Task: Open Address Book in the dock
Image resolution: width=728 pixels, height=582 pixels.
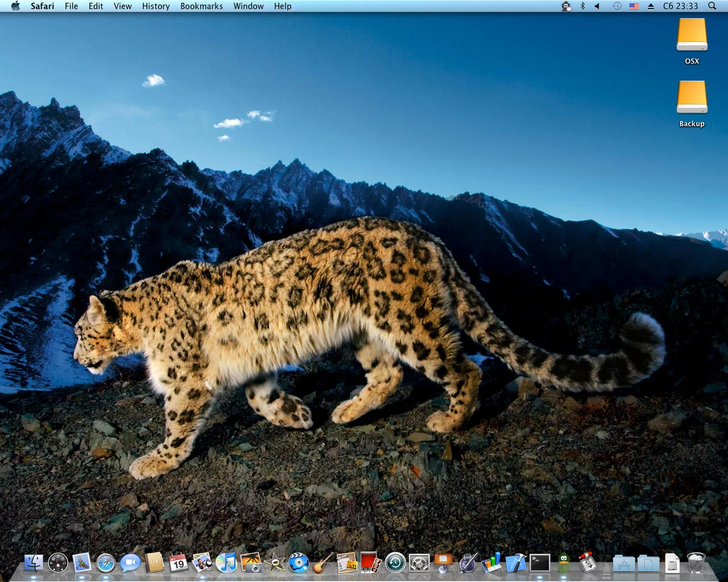Action: pos(154,563)
